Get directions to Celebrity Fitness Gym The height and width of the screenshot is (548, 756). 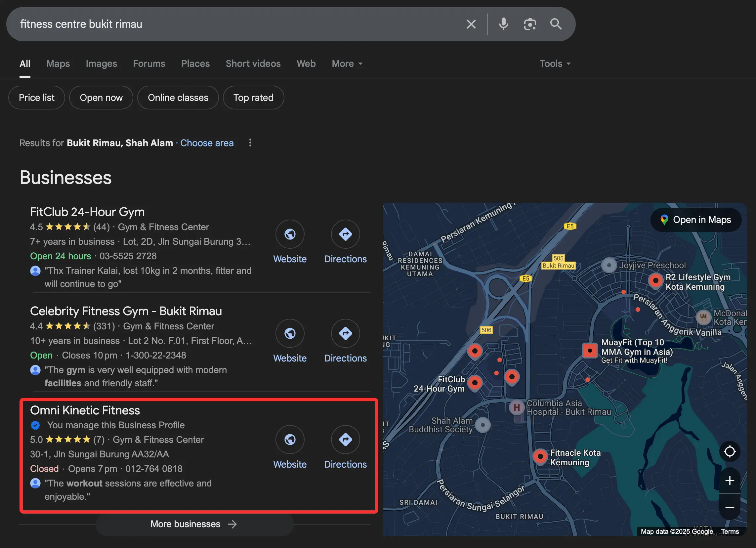pyautogui.click(x=345, y=333)
